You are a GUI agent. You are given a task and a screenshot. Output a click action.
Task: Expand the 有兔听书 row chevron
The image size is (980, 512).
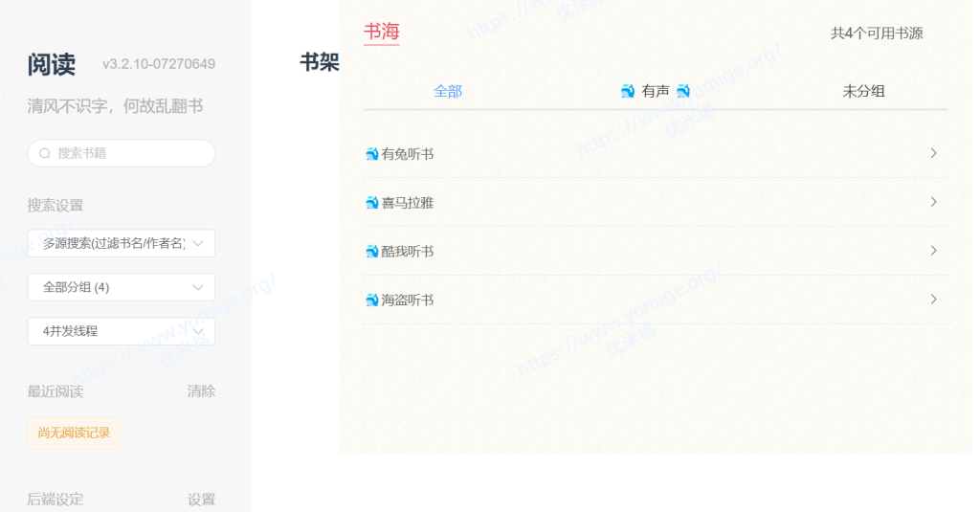934,153
